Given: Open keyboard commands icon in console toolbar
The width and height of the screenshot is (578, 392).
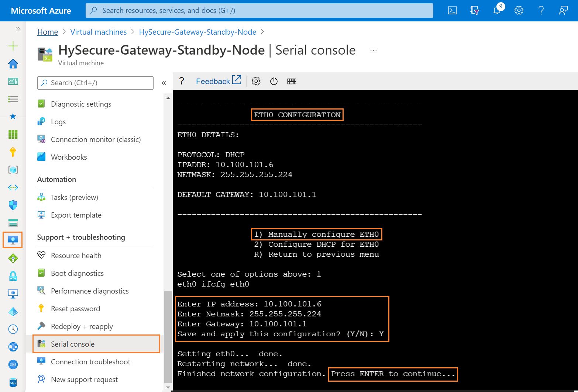Looking at the screenshot, I should point(292,81).
